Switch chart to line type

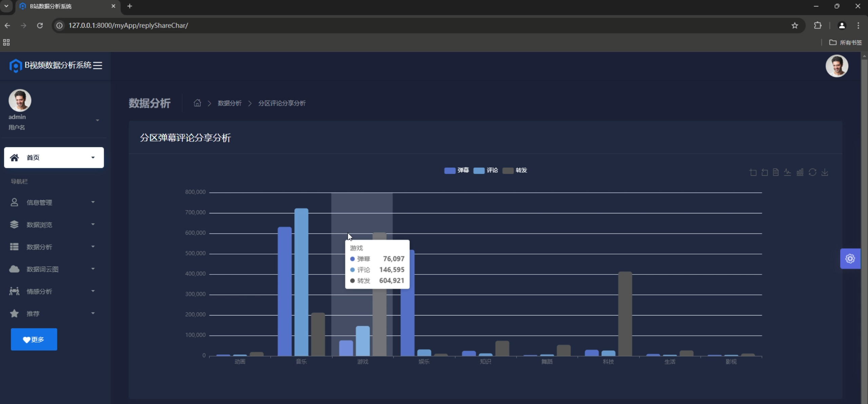click(788, 172)
